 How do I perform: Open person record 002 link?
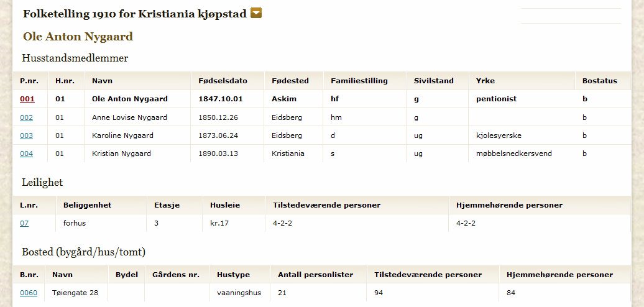click(x=26, y=117)
